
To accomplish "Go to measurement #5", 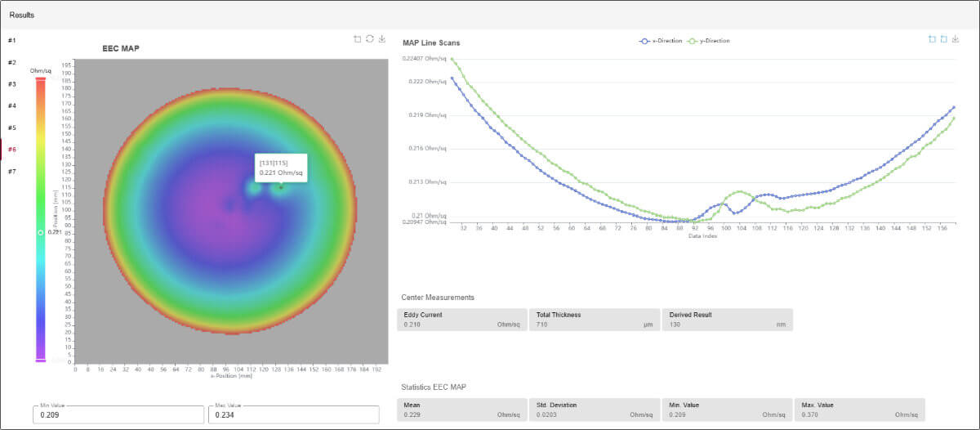I will click(x=11, y=128).
